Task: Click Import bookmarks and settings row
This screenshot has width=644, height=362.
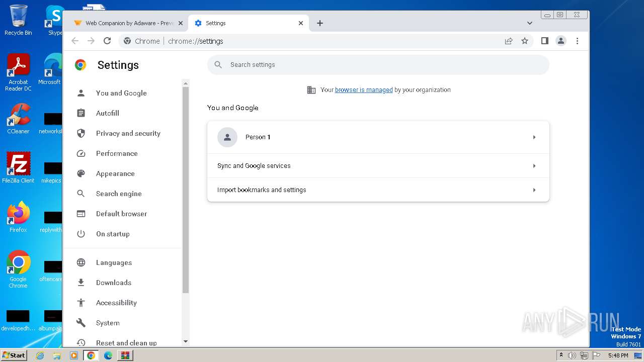Action: (378, 190)
